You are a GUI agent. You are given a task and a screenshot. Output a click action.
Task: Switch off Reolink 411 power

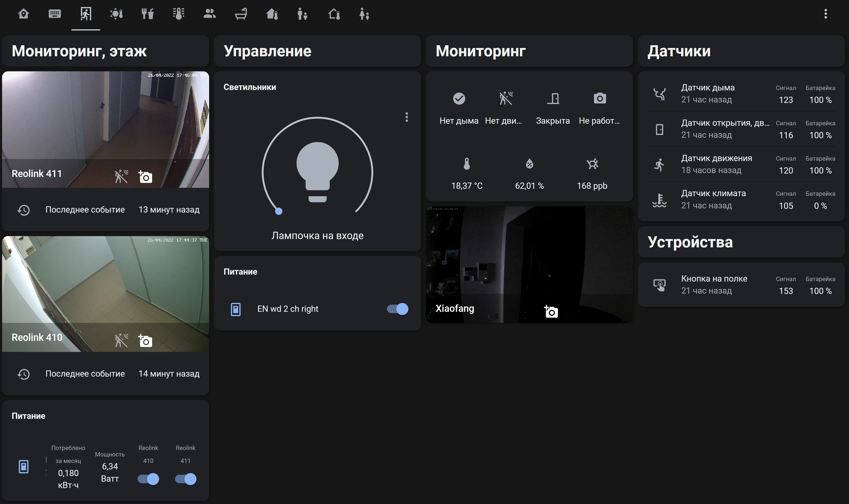point(186,479)
